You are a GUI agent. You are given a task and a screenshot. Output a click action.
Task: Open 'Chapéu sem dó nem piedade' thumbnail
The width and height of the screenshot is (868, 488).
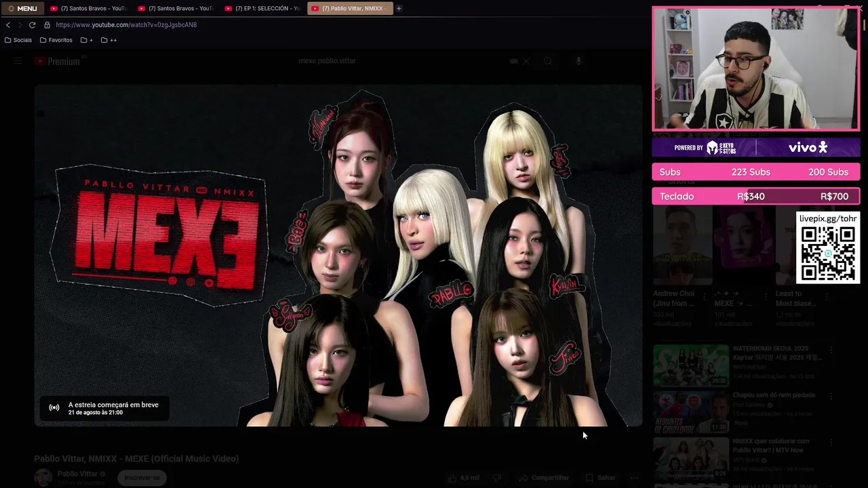click(x=691, y=411)
